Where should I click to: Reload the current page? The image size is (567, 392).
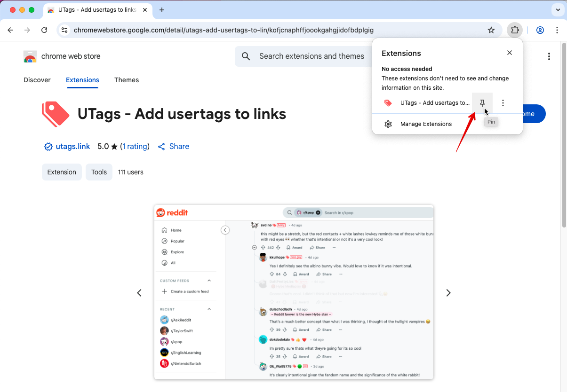click(44, 30)
